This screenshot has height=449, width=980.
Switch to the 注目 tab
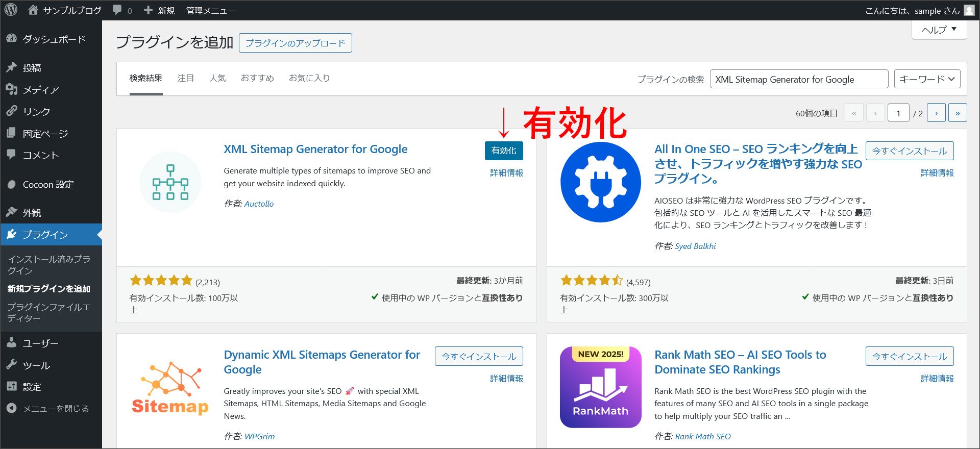coord(185,78)
